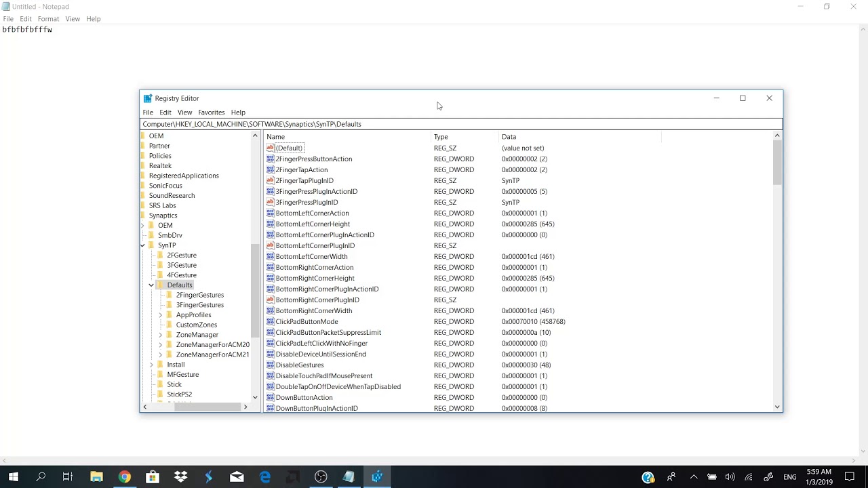
Task: Open the Registry Editor File menu
Action: coord(148,113)
